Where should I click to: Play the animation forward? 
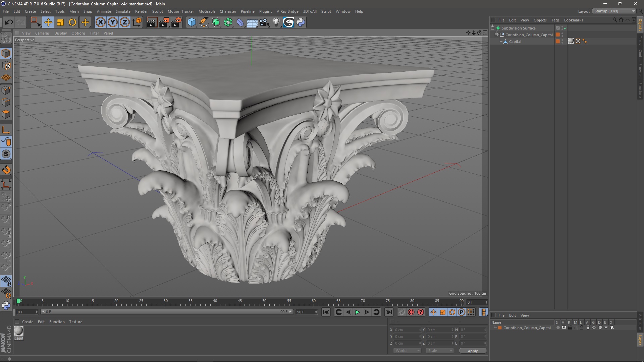pos(357,312)
